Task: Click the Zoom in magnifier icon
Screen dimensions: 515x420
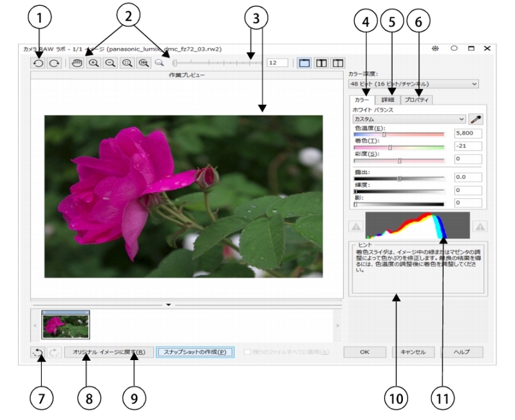Action: [x=93, y=63]
